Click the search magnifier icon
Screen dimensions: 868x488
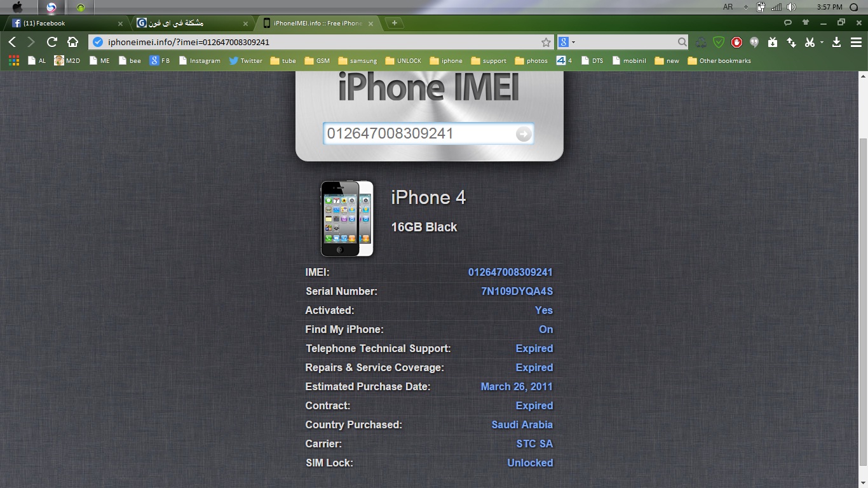point(682,42)
